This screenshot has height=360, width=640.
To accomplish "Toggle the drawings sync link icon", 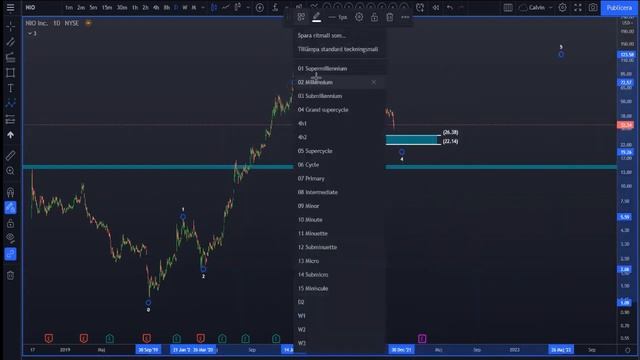I will tap(11, 254).
